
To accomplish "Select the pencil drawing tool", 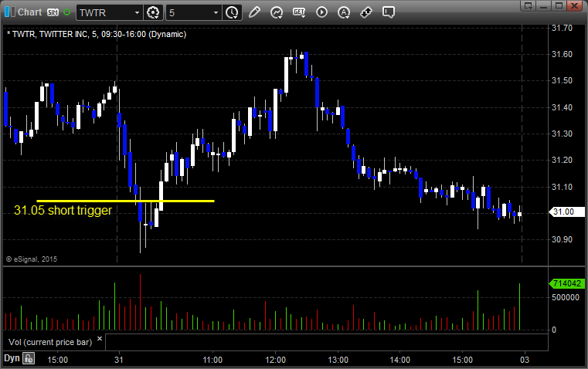I will point(254,12).
